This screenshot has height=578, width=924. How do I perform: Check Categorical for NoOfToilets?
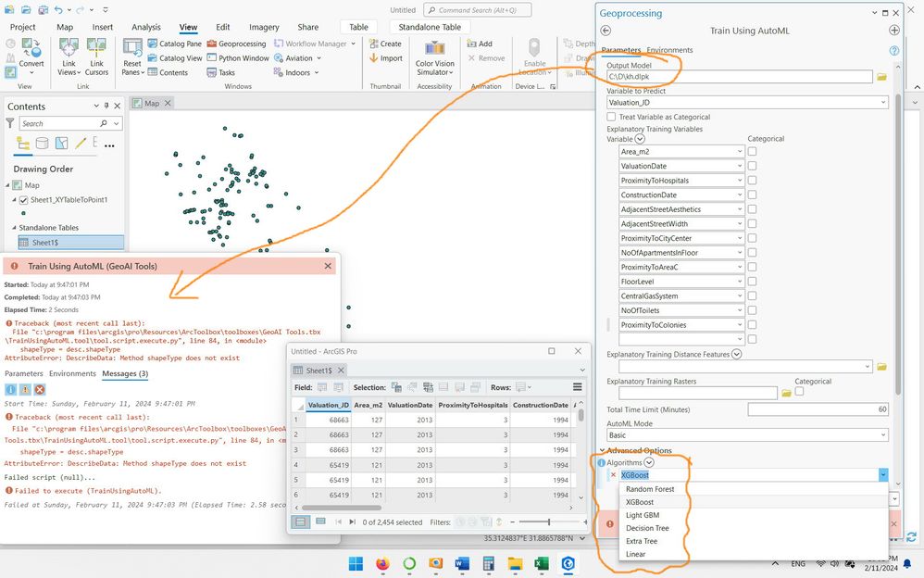[x=752, y=310]
